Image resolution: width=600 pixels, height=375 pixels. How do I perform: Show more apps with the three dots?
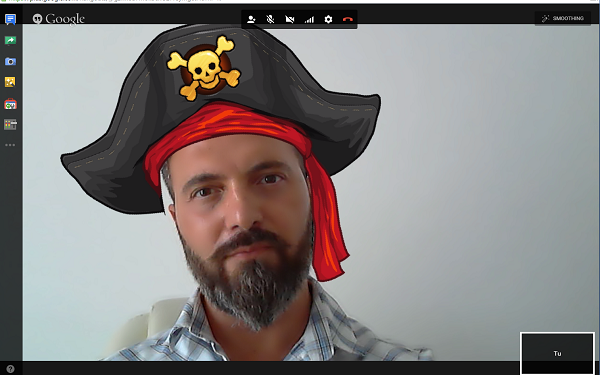[x=10, y=145]
